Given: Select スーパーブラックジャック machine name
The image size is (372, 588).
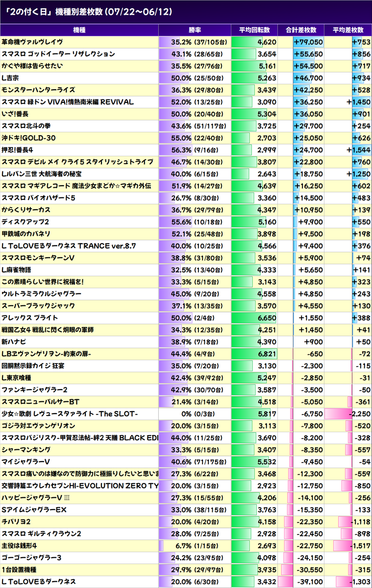Looking at the screenshot, I should (x=38, y=306).
